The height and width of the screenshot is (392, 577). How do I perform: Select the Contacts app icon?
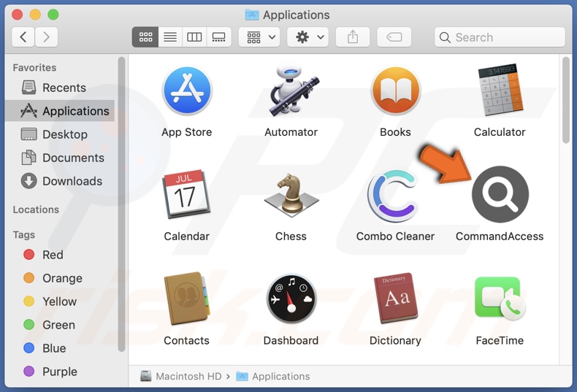(x=187, y=299)
